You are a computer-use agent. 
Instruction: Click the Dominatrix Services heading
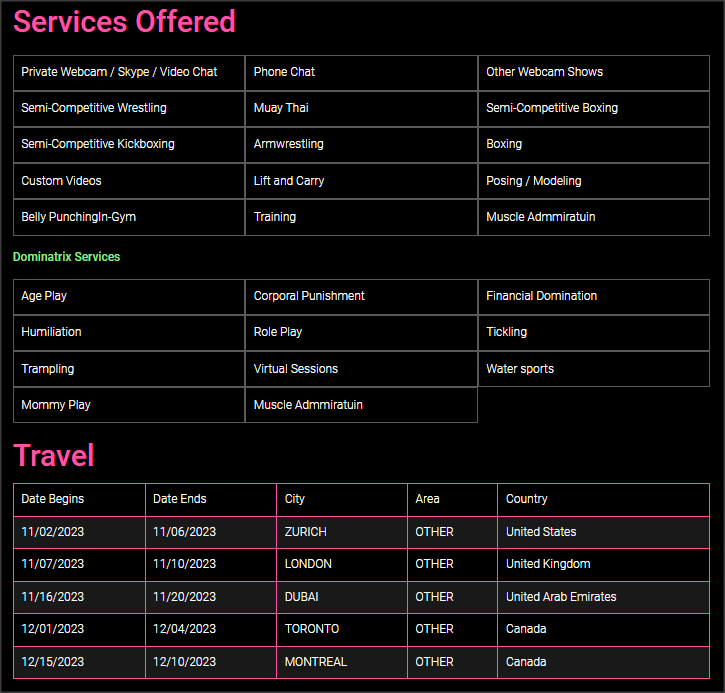(66, 257)
